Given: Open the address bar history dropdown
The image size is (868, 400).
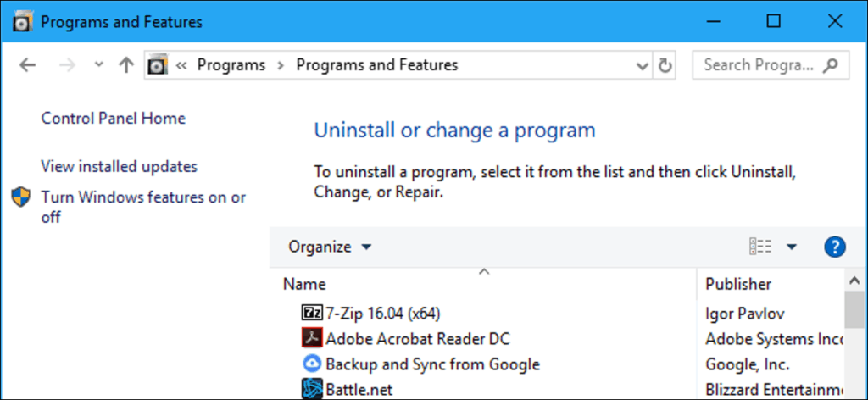Looking at the screenshot, I should tap(642, 65).
